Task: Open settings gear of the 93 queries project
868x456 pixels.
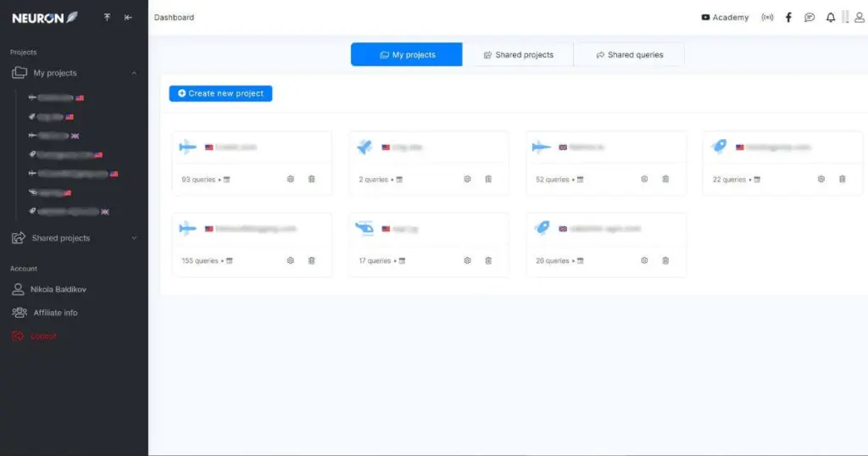Action: pos(291,180)
